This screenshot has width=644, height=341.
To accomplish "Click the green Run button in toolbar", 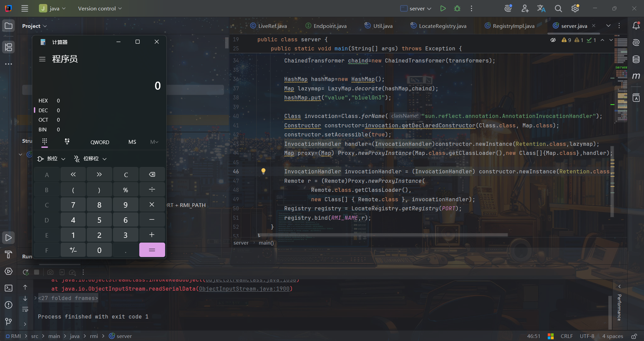I will point(443,8).
